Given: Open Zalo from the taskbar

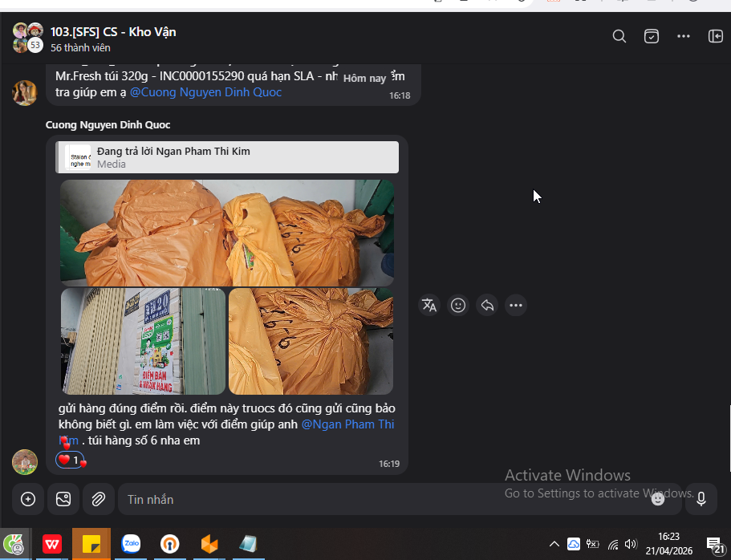Looking at the screenshot, I should tap(131, 544).
